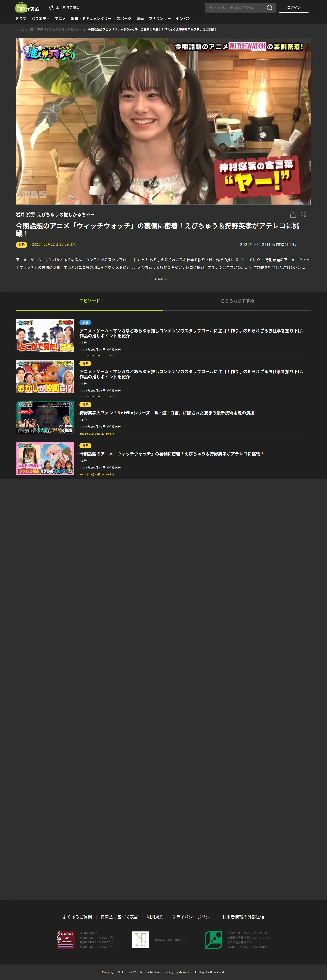Click the Nextone logo in footer
327x980 pixels.
tap(141, 940)
